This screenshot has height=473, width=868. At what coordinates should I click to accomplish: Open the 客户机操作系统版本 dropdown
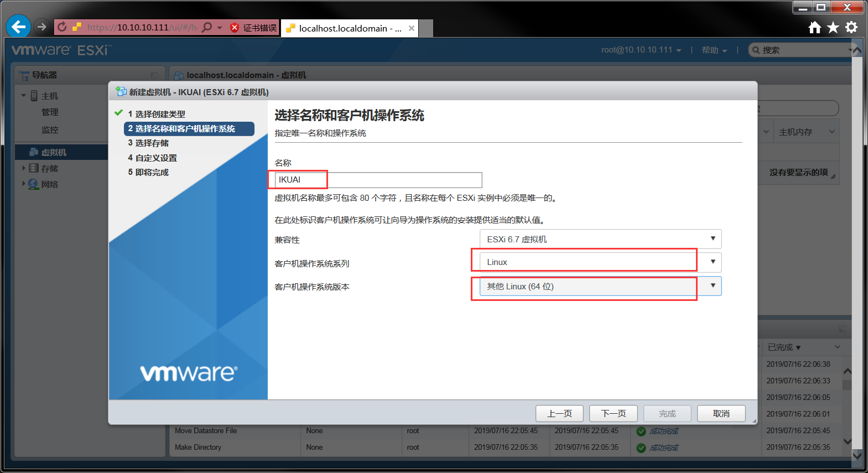tap(600, 287)
